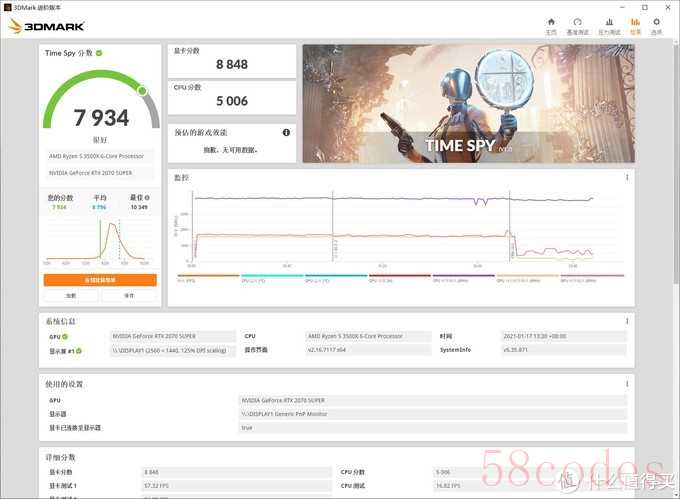Screen dimensions: 680x499
Task: Toggle the pink legend series
Action: pos(592,278)
